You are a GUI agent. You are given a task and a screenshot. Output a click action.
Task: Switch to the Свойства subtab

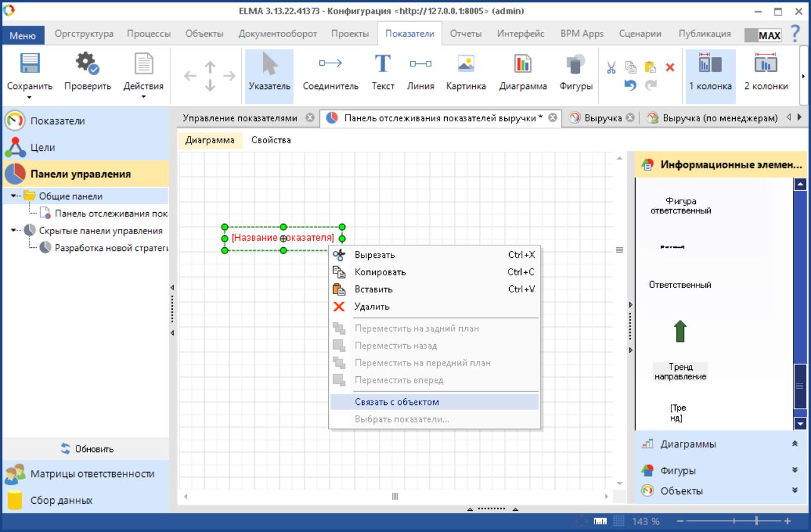271,140
